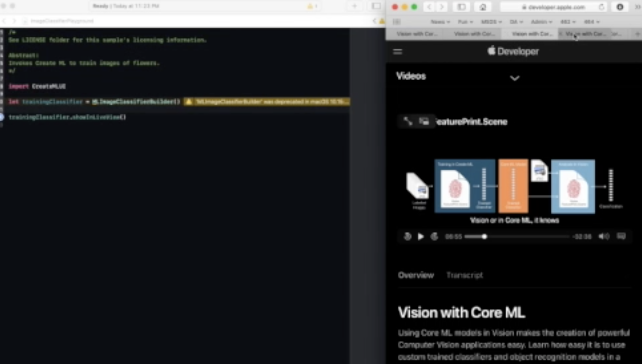The width and height of the screenshot is (642, 364).
Task: Collapse the deprecation warning on the MLImageClassifierBuilder line
Action: [189, 102]
